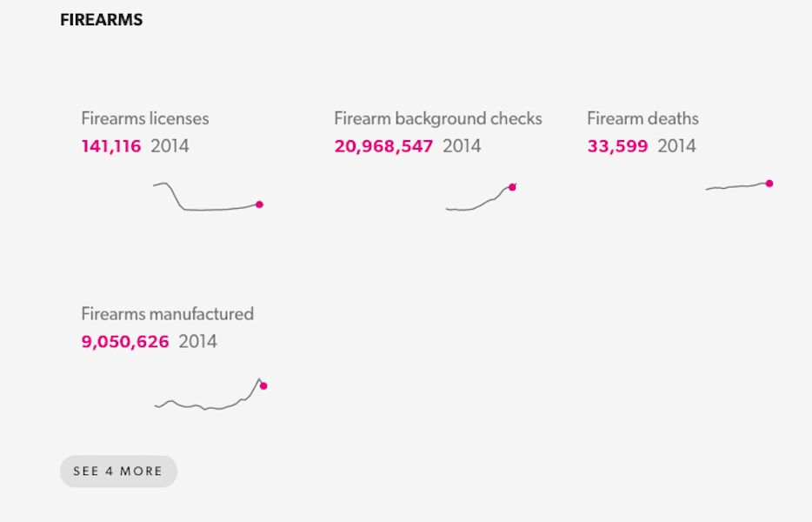Click the background checks sparkline chart
Screen dimensions: 812x522
[x=481, y=197]
